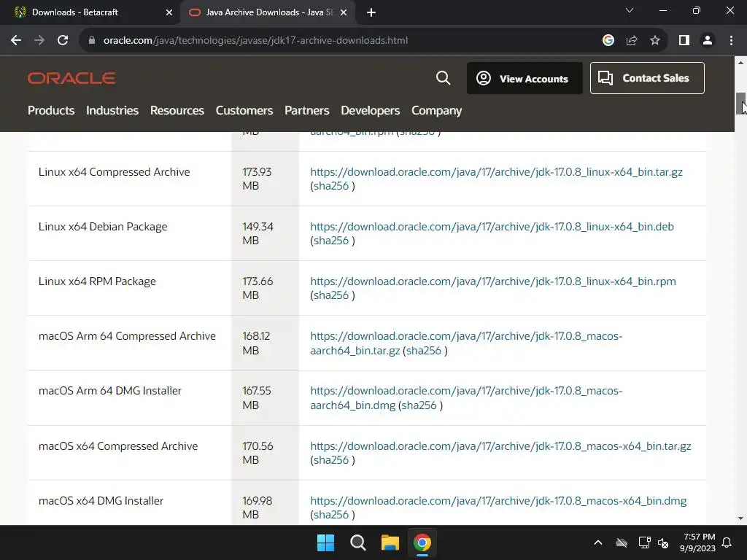Click the Google icon in address bar
Screen dimensions: 747x560
(608, 41)
